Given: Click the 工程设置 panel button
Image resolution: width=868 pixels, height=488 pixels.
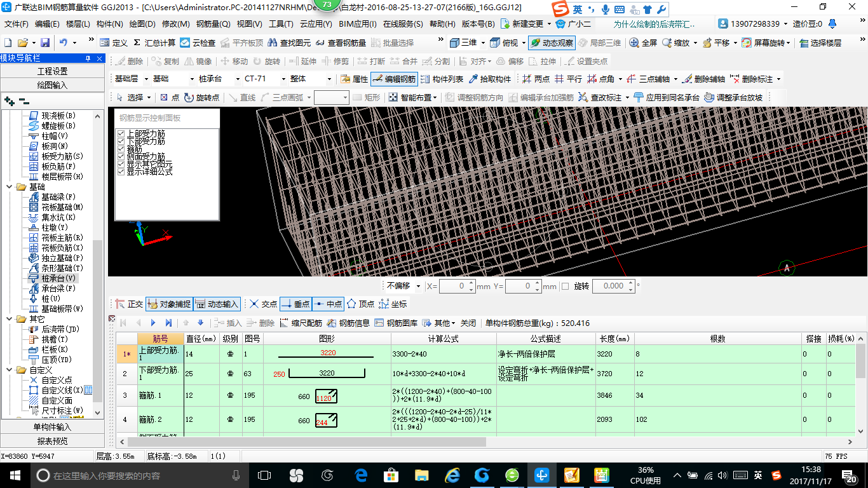Looking at the screenshot, I should click(x=52, y=71).
